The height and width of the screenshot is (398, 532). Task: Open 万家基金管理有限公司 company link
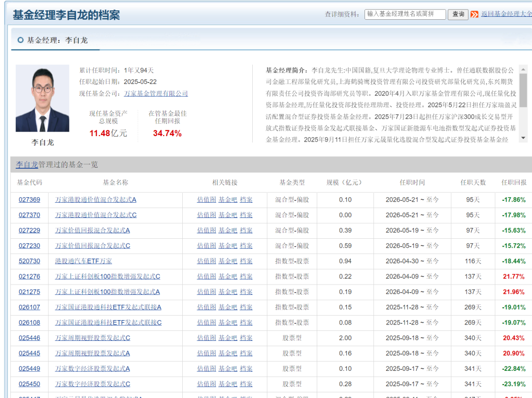click(156, 93)
